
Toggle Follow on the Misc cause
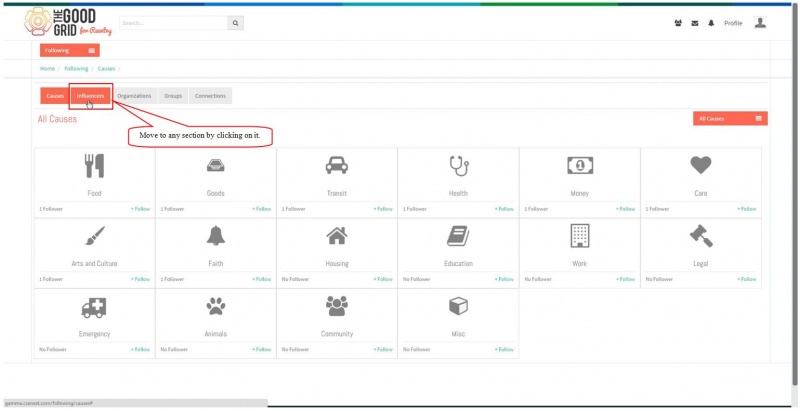(x=505, y=350)
